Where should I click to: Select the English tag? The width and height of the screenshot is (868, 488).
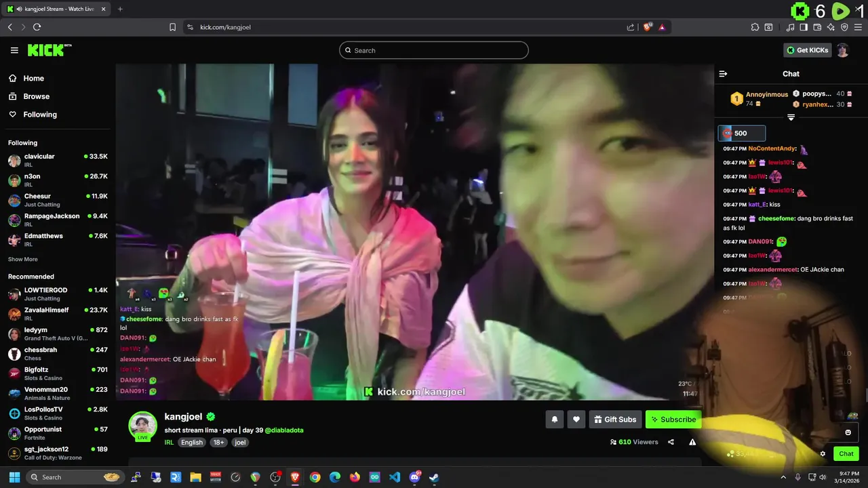[192, 443]
